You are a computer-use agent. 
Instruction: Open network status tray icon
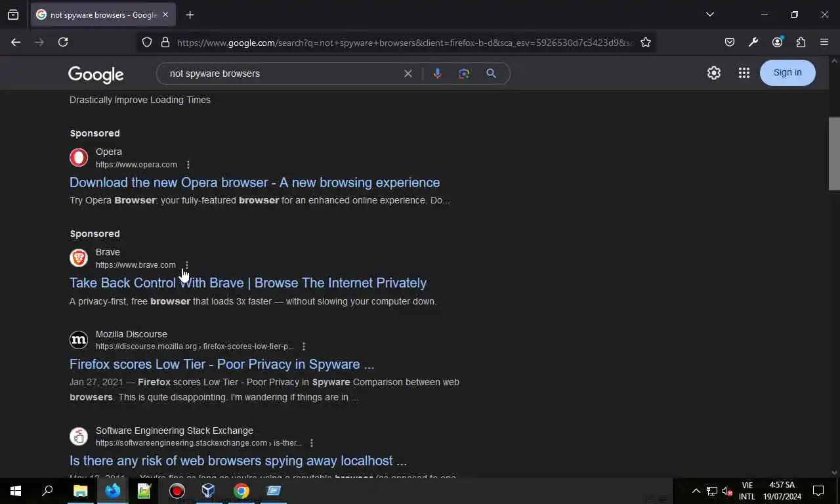click(x=712, y=491)
